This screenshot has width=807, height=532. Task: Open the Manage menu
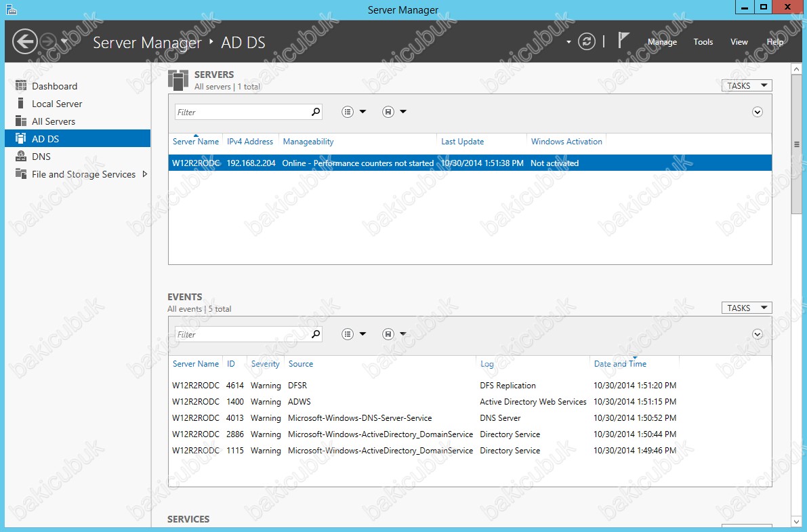pyautogui.click(x=662, y=42)
